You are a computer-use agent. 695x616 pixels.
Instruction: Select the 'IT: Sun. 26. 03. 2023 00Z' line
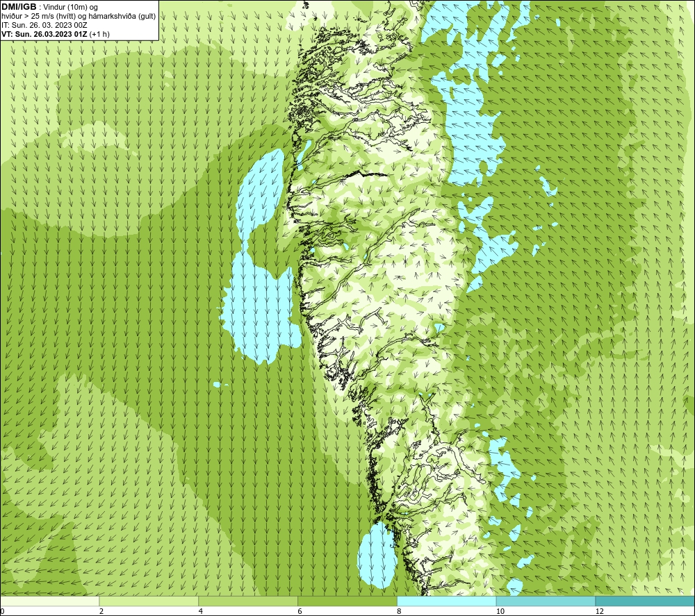[x=44, y=25]
